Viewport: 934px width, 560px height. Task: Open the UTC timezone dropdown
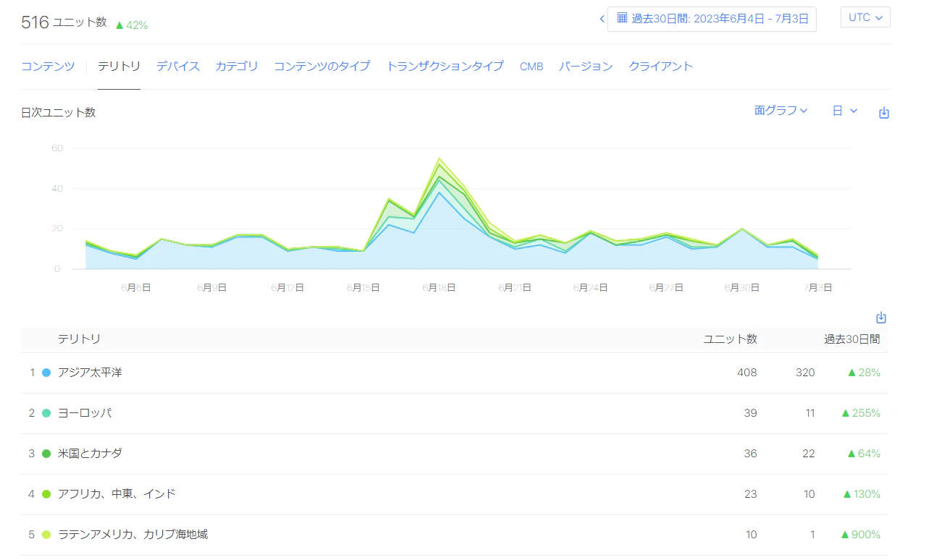click(x=865, y=17)
